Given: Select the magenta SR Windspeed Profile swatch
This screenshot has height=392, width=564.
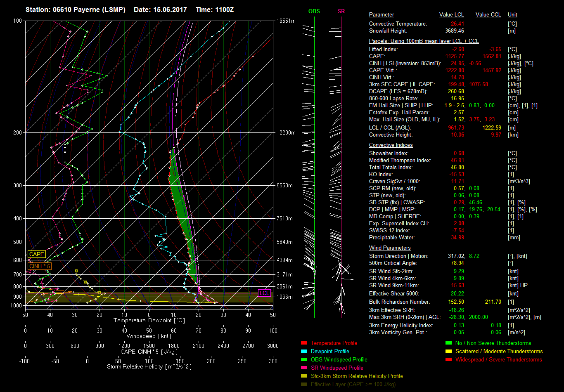Looking at the screenshot, I should click(304, 368).
